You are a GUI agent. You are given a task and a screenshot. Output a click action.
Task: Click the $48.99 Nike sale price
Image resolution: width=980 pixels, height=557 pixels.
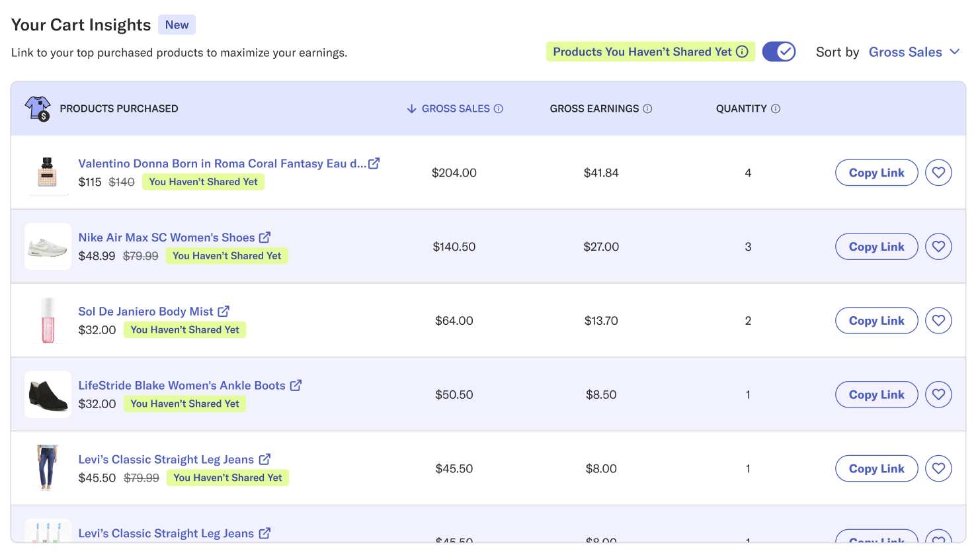(97, 256)
